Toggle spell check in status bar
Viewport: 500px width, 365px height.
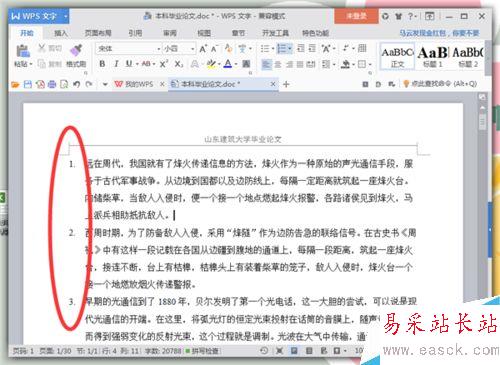(x=202, y=351)
